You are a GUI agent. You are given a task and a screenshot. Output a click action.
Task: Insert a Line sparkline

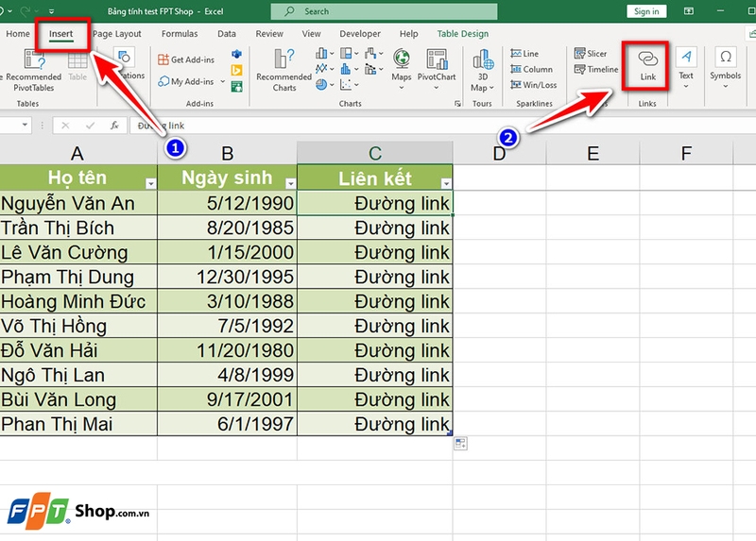tap(525, 54)
